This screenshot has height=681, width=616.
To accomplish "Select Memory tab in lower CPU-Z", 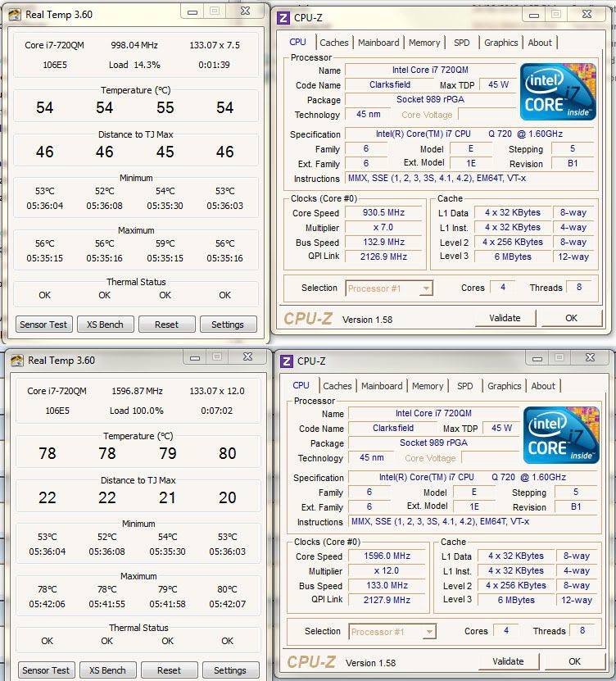I will point(428,386).
